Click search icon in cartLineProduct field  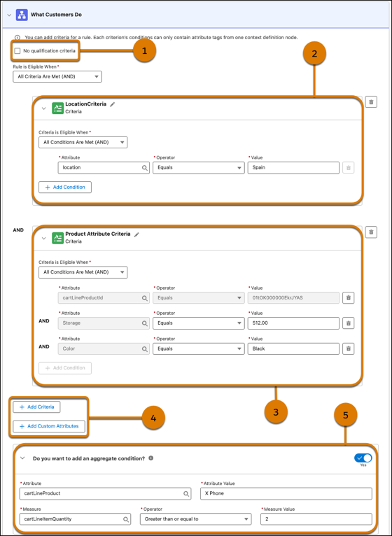pos(186,493)
